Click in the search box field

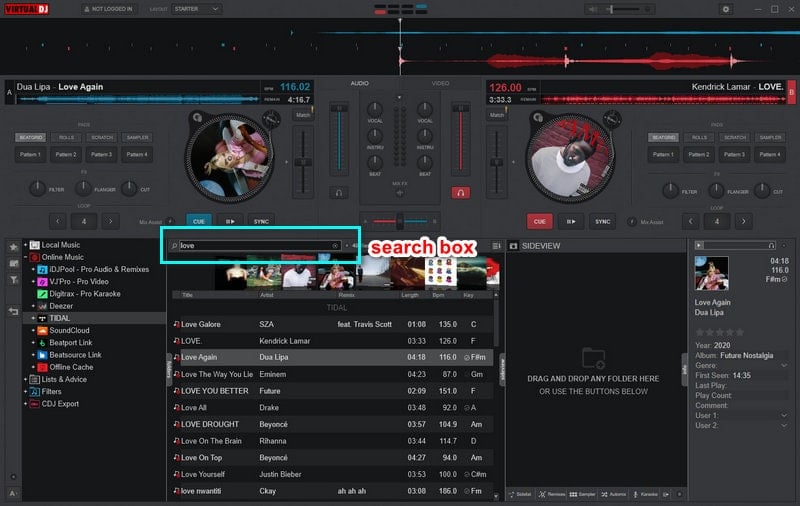click(x=257, y=246)
